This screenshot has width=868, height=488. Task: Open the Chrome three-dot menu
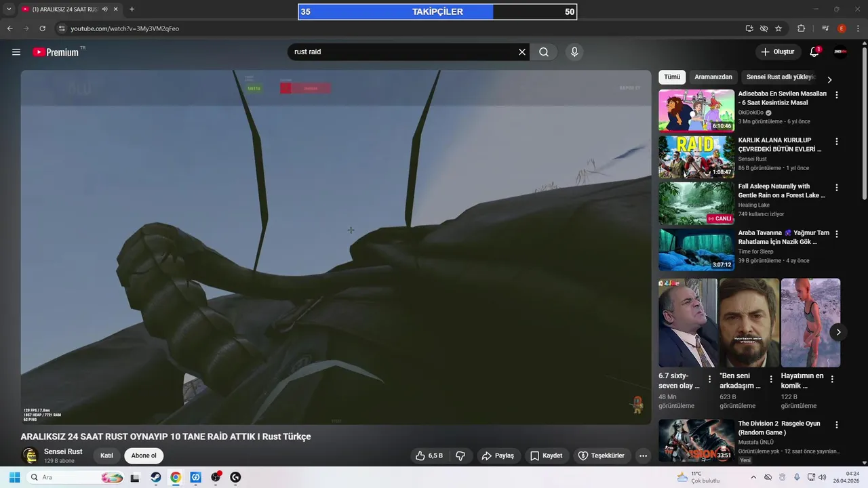coord(858,28)
